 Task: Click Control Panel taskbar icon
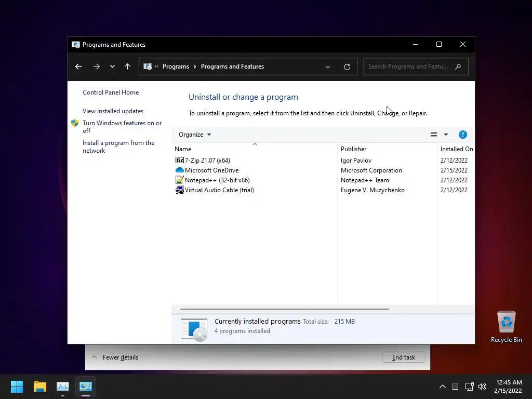click(x=86, y=387)
